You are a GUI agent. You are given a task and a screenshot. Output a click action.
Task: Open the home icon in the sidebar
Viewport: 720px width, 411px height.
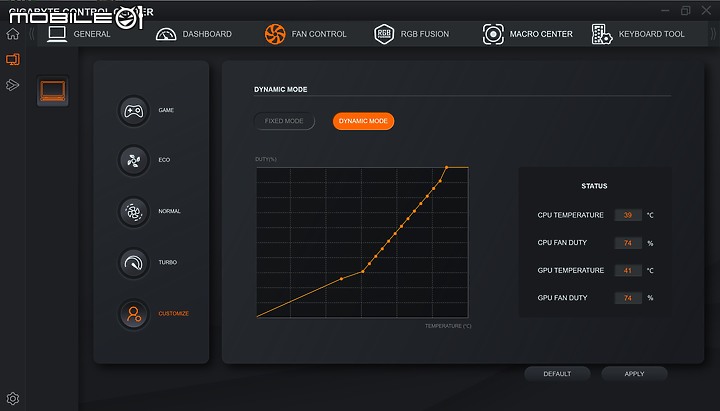pos(13,34)
